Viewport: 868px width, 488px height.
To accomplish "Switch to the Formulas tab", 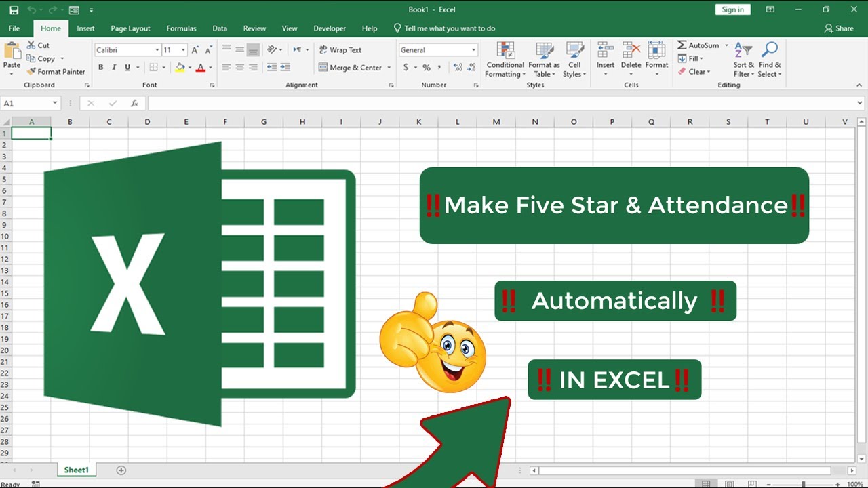I will (181, 28).
